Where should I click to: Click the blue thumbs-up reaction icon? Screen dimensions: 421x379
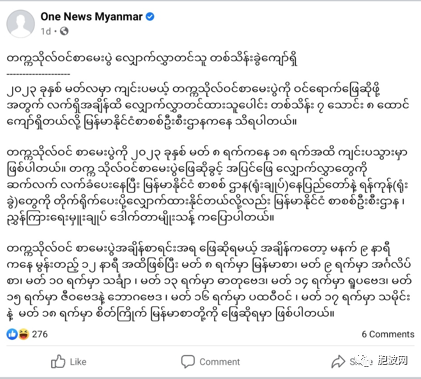click(x=12, y=334)
